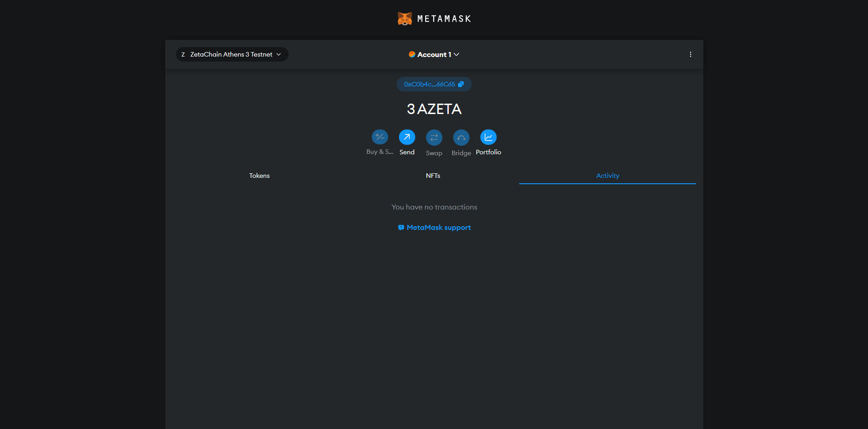Expand the Account 1 selector
The width and height of the screenshot is (868, 429).
point(434,54)
